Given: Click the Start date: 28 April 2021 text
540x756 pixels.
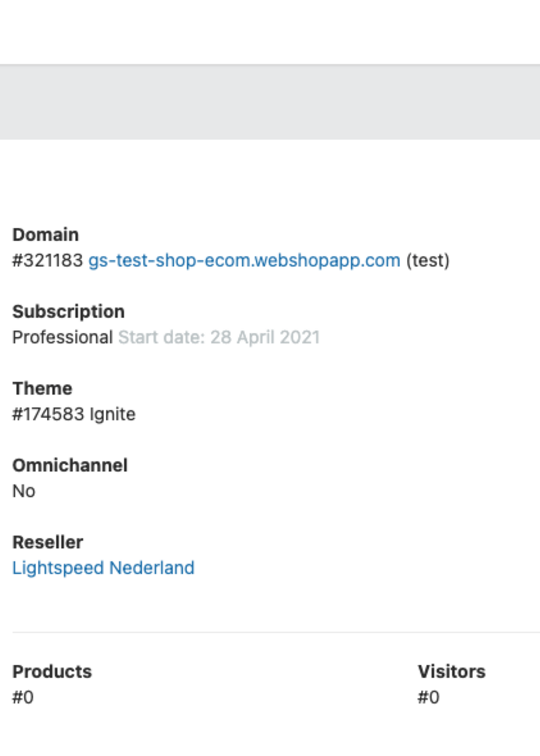Looking at the screenshot, I should (219, 337).
